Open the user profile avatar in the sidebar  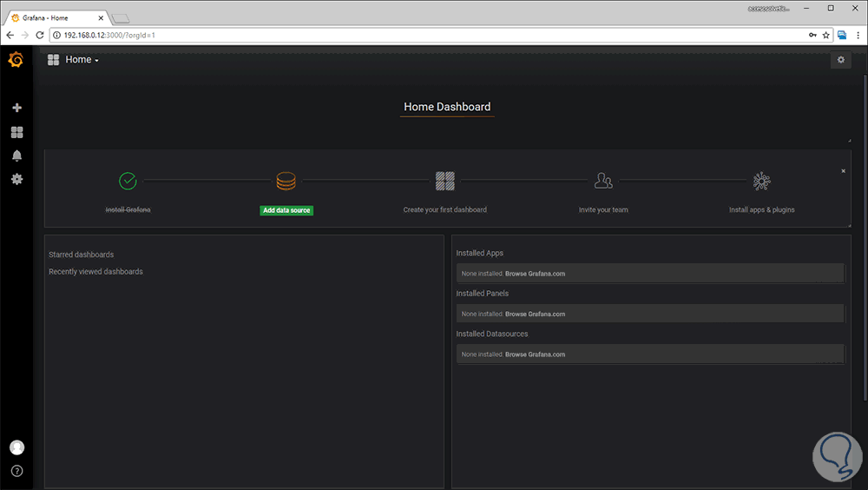click(x=17, y=447)
